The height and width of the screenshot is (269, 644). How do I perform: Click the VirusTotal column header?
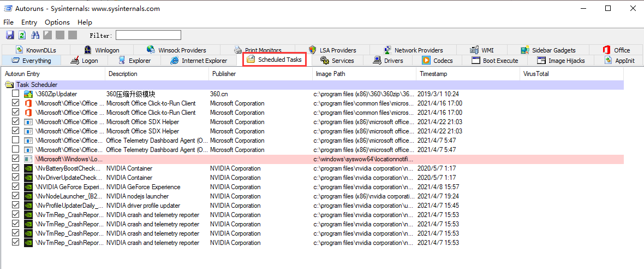click(572, 74)
